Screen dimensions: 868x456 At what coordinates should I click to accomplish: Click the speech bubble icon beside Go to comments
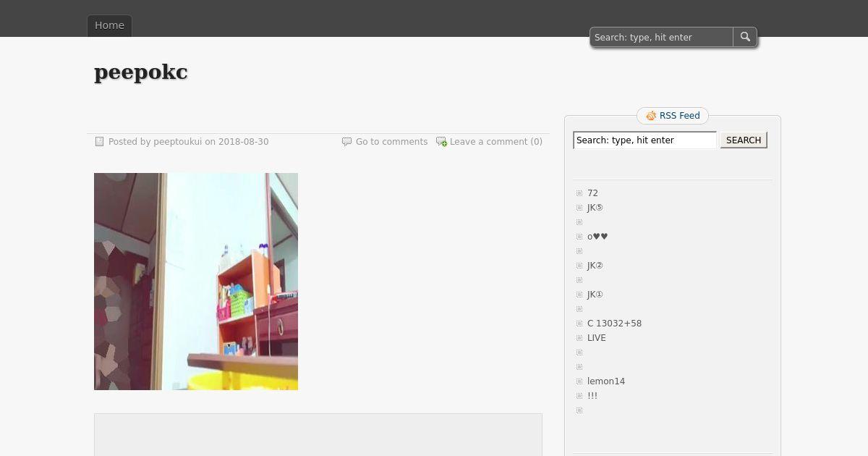[x=346, y=142]
